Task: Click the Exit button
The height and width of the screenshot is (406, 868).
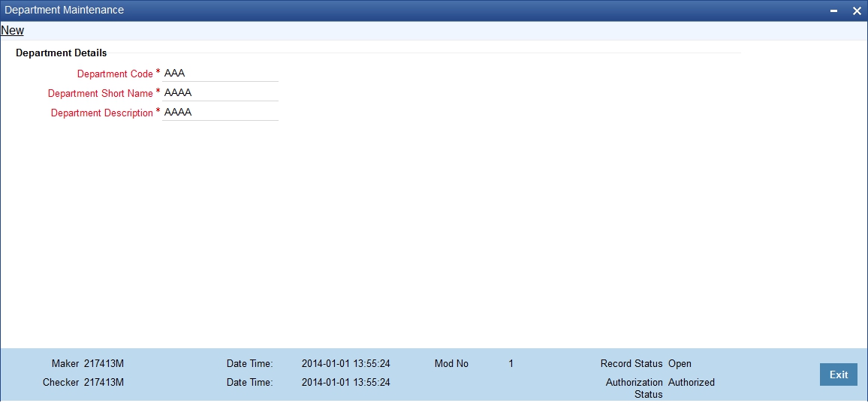Action: point(838,374)
